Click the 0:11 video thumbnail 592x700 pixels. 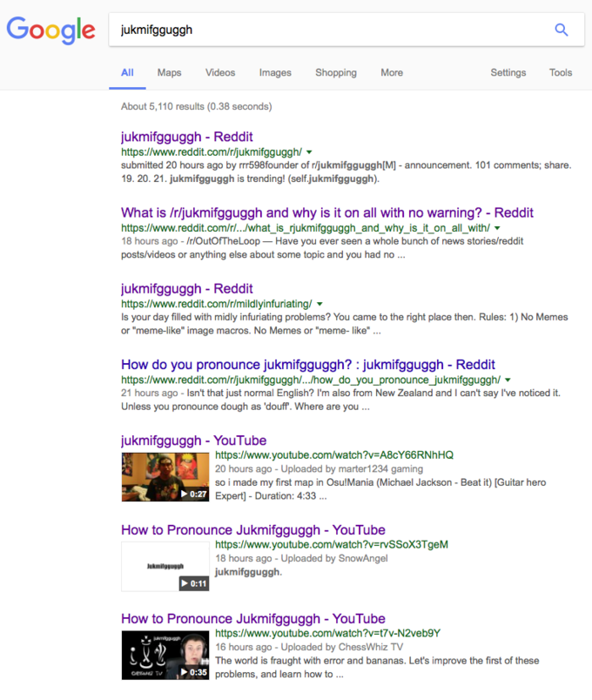165,567
